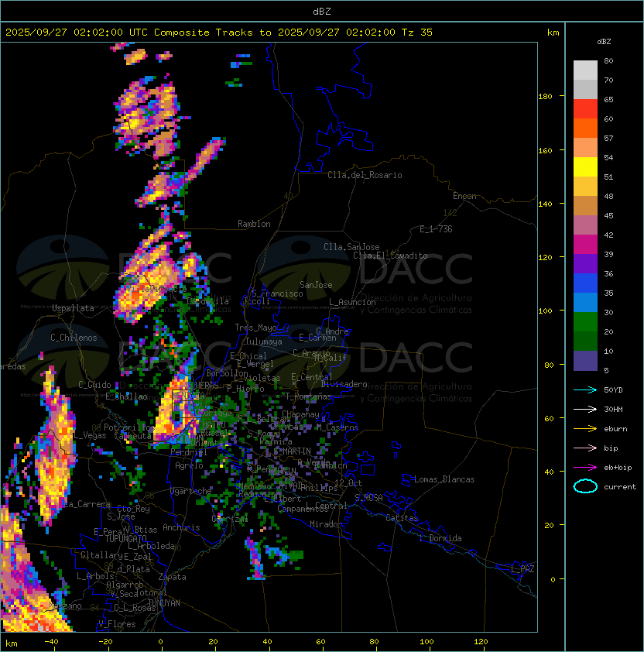Click the '30HM' legend label
The image size is (644, 652).
[x=613, y=410]
